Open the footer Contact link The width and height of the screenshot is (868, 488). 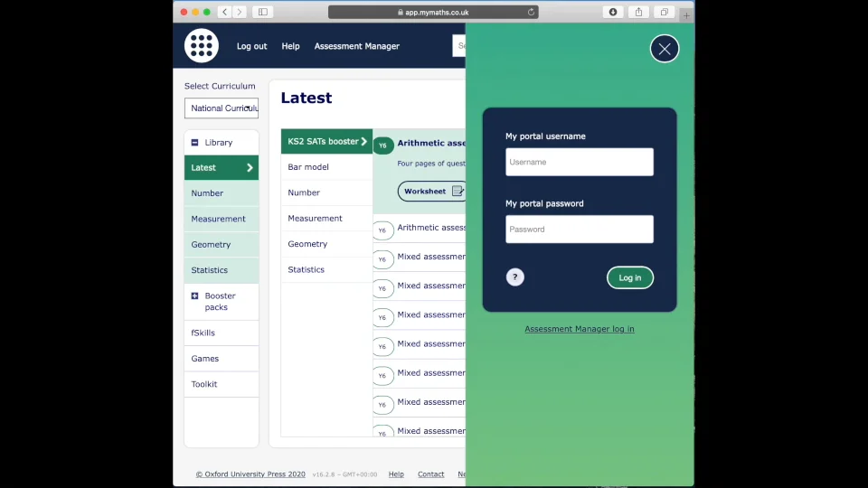point(430,474)
